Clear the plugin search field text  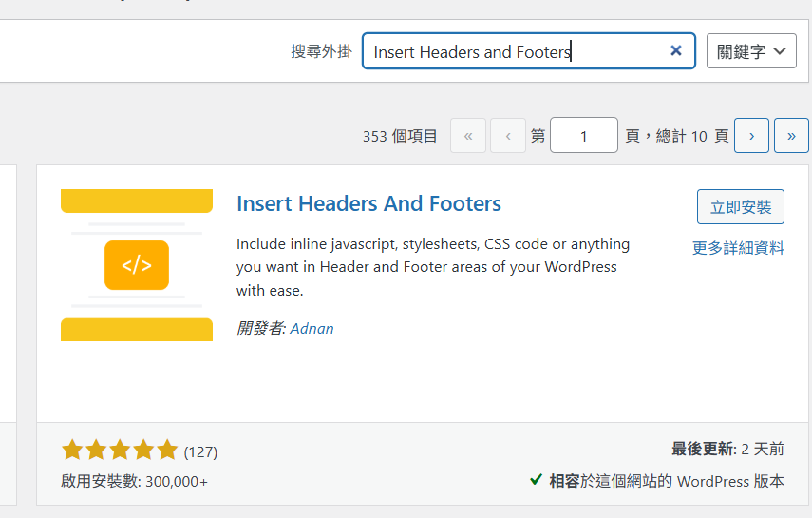(x=676, y=51)
